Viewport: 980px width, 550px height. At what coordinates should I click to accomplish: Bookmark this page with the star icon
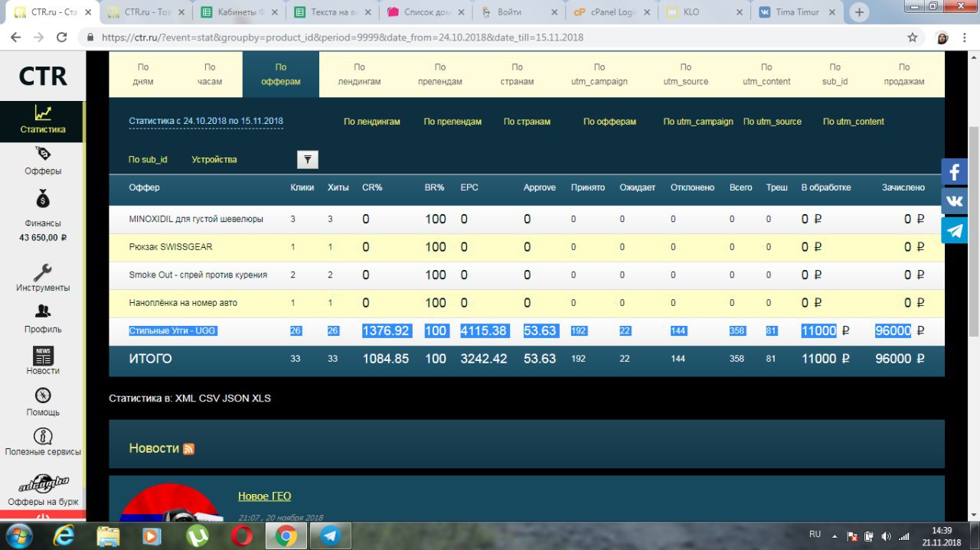click(913, 37)
